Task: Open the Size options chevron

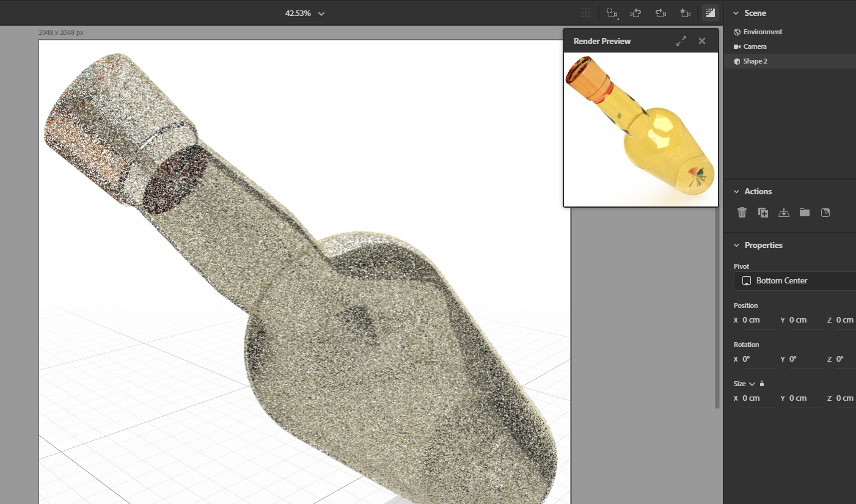Action: point(752,384)
